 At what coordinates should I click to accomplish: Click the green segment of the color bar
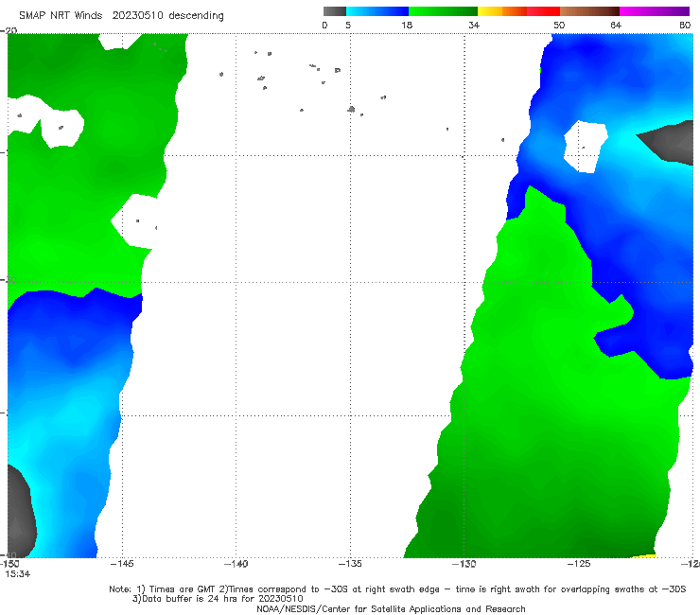coord(443,11)
